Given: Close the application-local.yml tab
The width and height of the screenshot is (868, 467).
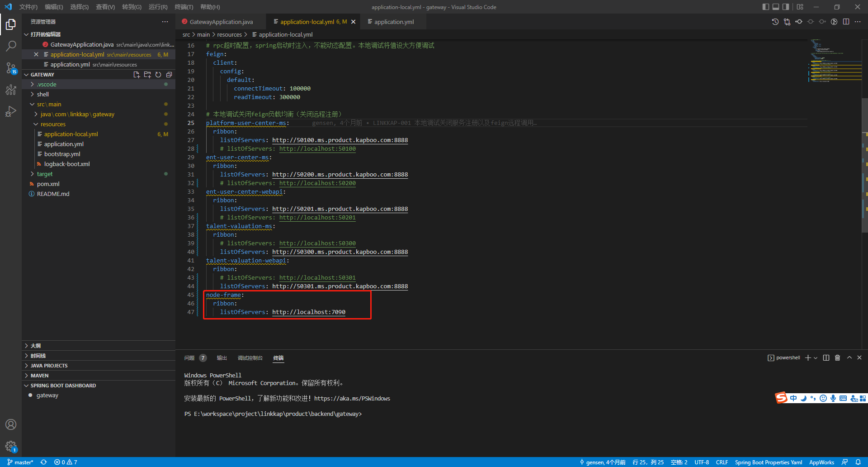Looking at the screenshot, I should click(354, 22).
